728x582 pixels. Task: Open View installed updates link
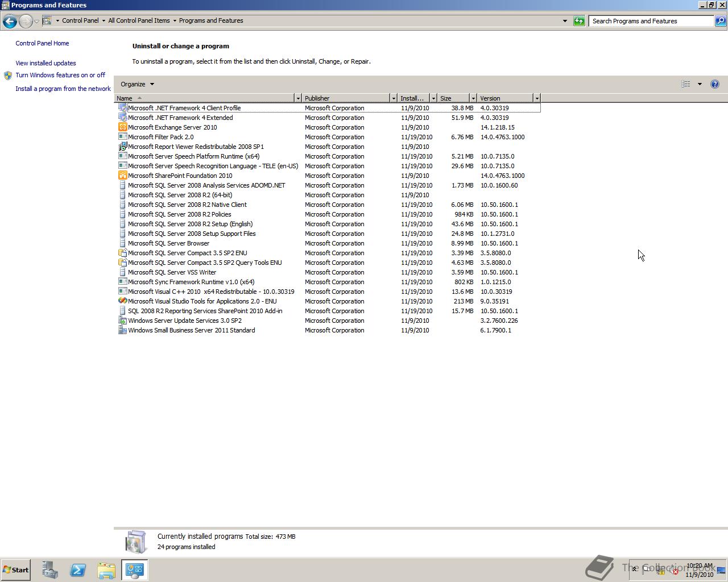point(45,63)
